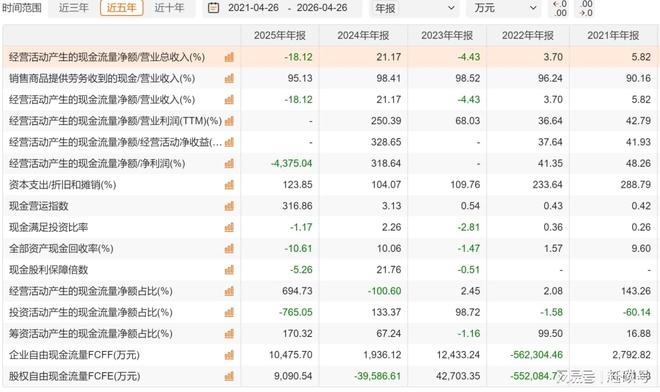The height and width of the screenshot is (392, 660).
Task: Click the calendar icon beside date range
Action: tap(213, 8)
